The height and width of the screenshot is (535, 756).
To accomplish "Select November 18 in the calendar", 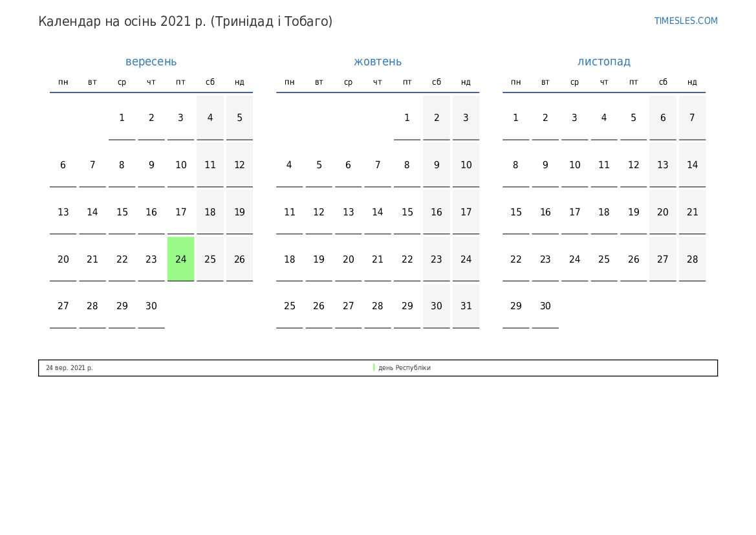I will point(603,212).
